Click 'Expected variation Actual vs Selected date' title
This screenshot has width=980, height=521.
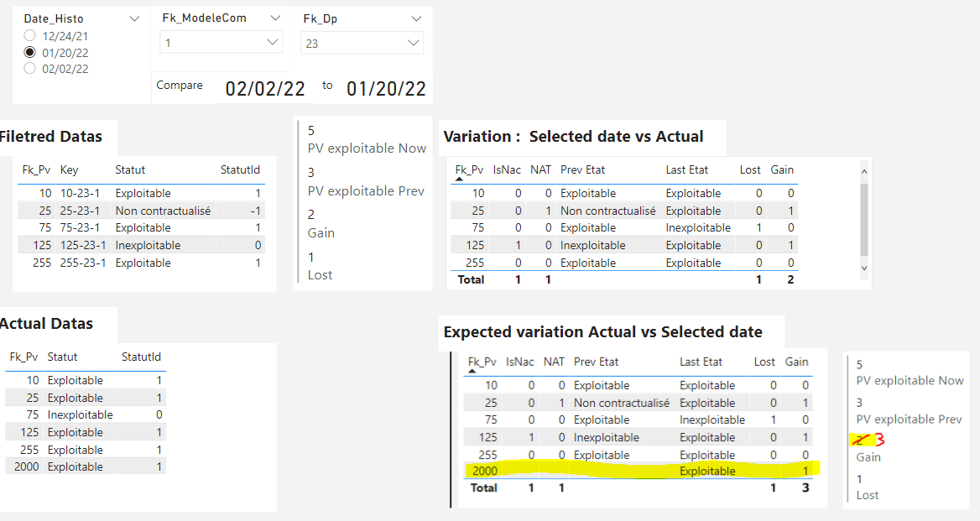coord(602,331)
